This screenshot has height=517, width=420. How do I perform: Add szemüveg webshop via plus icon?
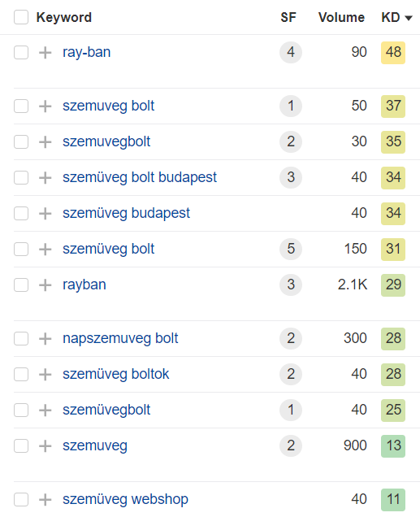(x=45, y=500)
